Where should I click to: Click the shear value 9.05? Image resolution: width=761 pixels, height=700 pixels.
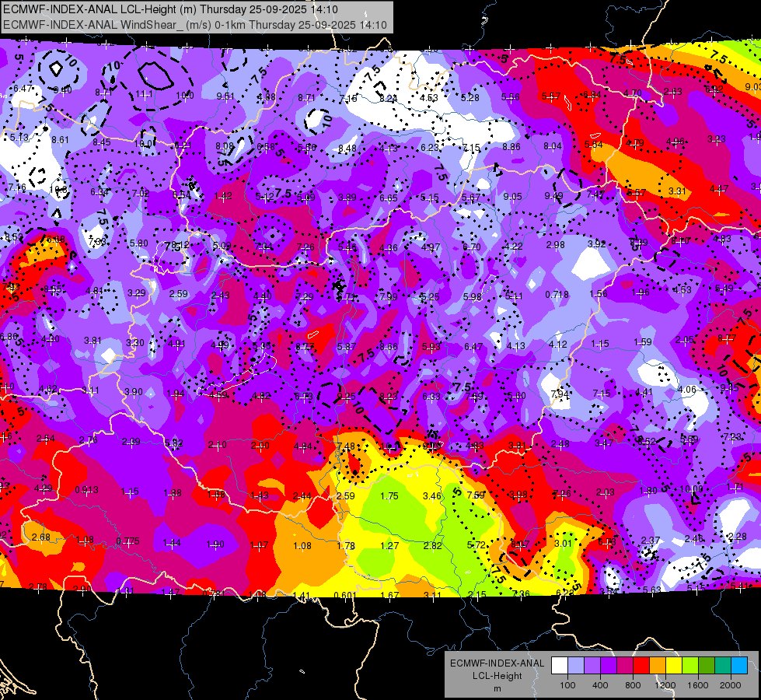512,196
